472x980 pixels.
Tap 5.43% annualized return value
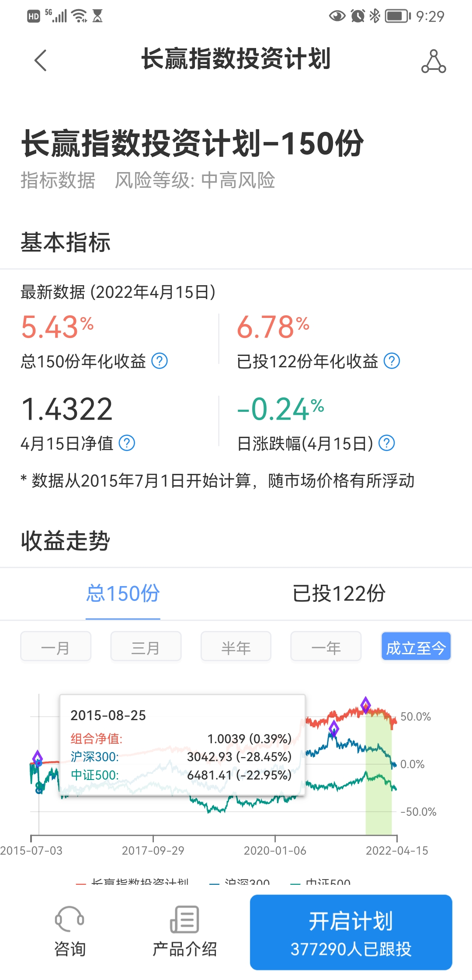tap(57, 327)
